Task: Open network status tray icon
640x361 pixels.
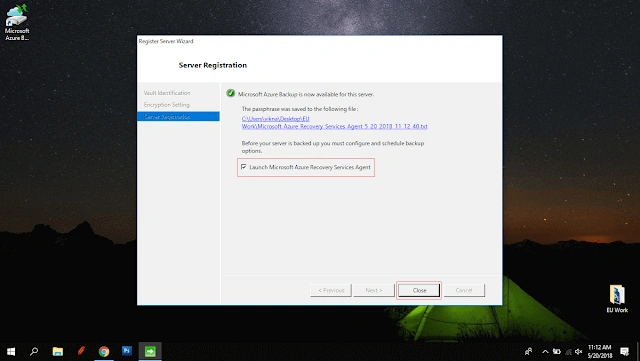Action: pos(568,351)
